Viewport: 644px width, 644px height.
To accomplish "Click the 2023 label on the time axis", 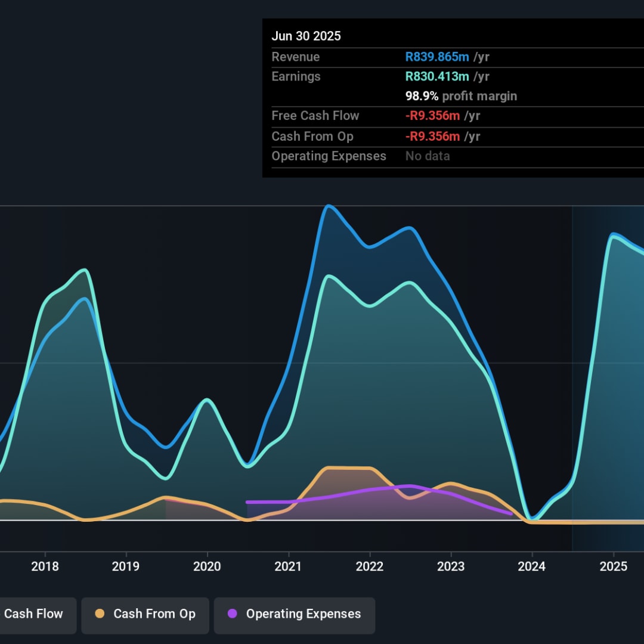I will [x=451, y=566].
